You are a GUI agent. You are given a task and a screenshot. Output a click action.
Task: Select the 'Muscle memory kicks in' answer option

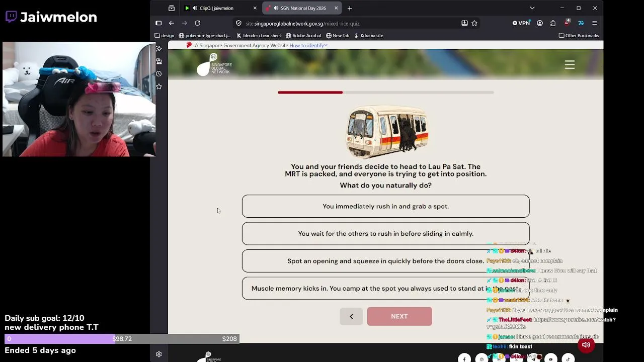tap(386, 289)
